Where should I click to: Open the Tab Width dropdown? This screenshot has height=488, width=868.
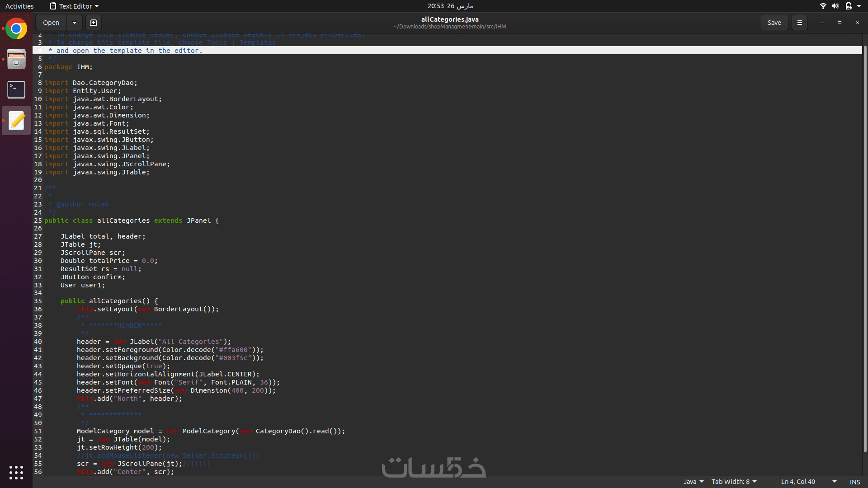tap(734, 482)
